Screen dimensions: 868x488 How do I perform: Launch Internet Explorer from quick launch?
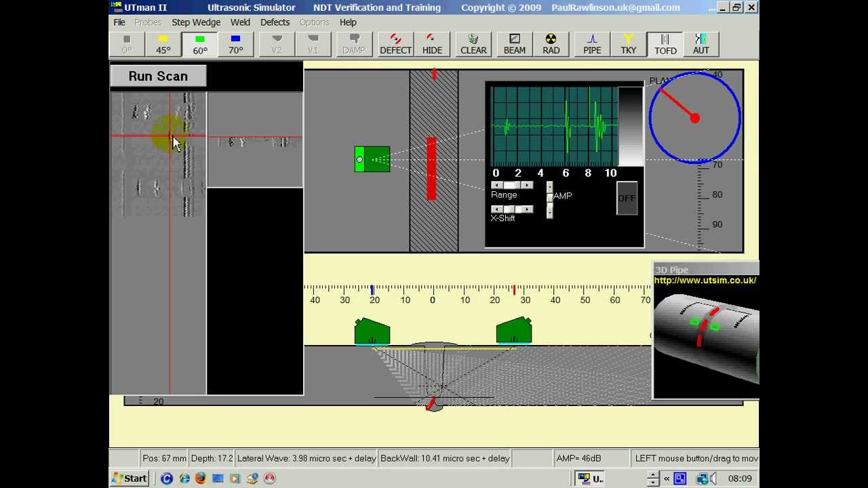pyautogui.click(x=184, y=479)
